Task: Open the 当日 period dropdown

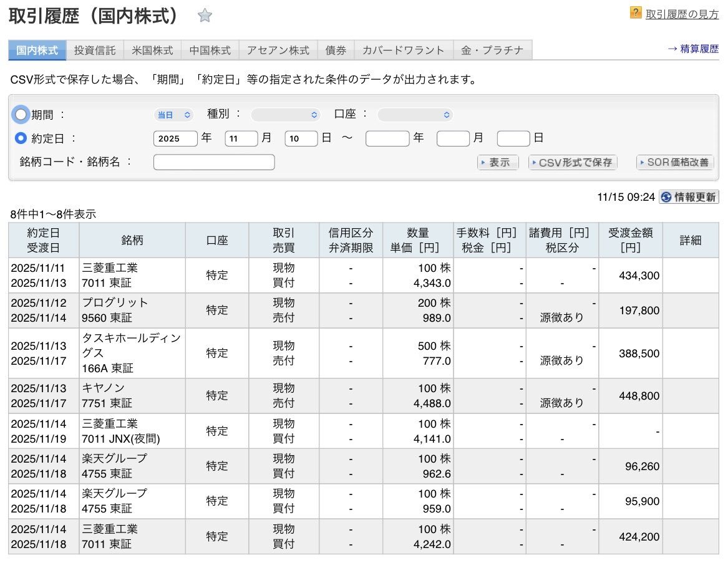Action: 173,115
